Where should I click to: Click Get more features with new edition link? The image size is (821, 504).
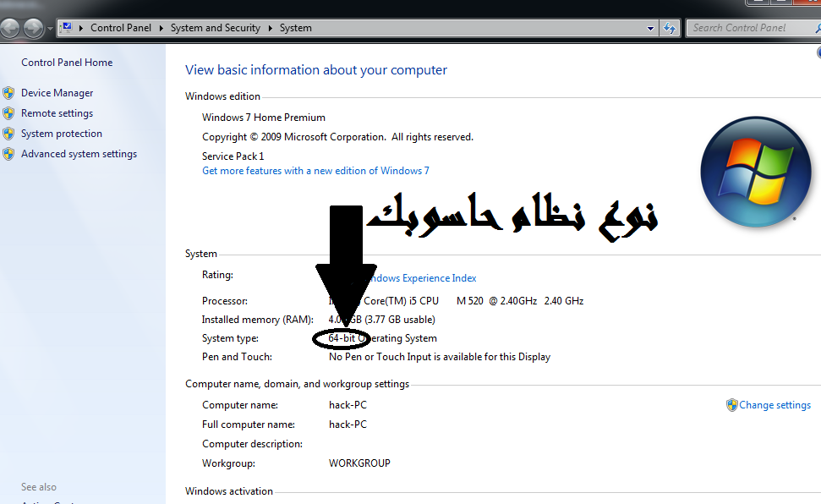pos(315,171)
